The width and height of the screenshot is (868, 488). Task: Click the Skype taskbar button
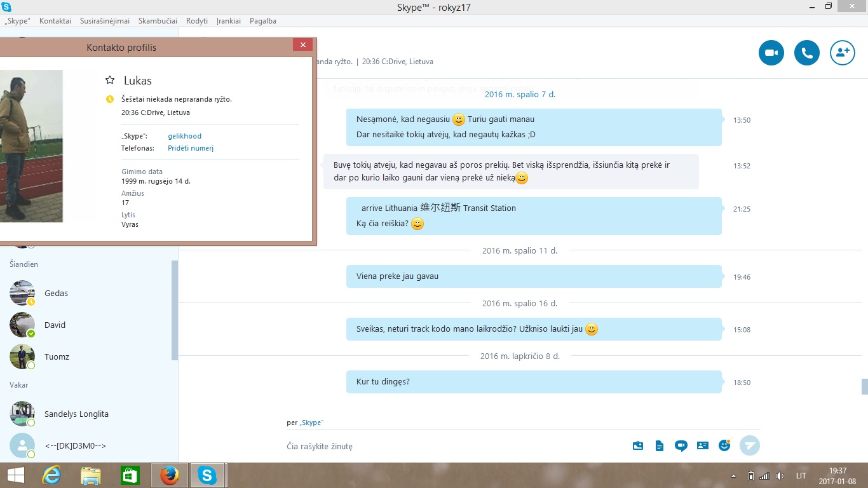pyautogui.click(x=207, y=475)
